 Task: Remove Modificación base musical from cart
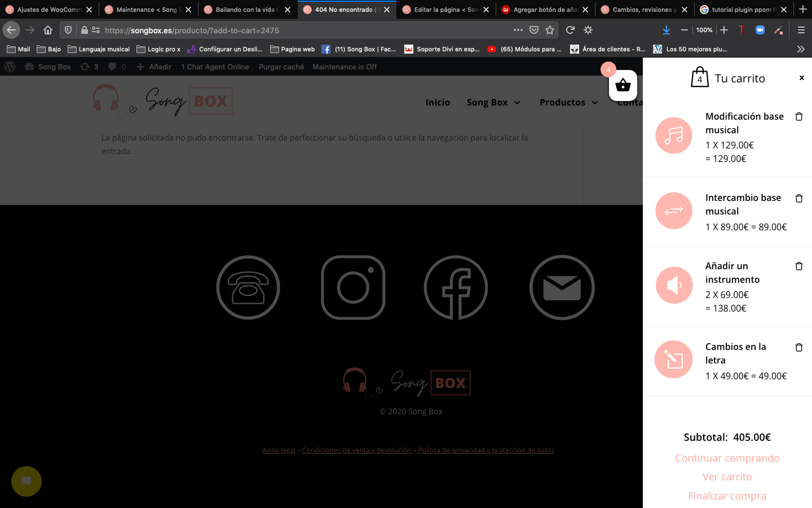(x=799, y=116)
